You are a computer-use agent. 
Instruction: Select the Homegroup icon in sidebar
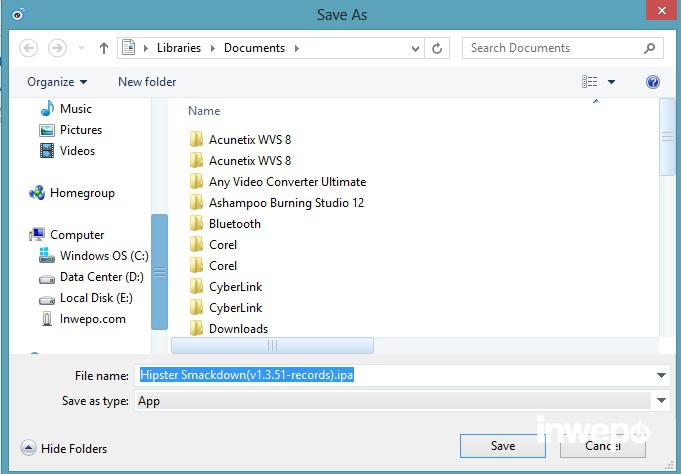point(37,193)
